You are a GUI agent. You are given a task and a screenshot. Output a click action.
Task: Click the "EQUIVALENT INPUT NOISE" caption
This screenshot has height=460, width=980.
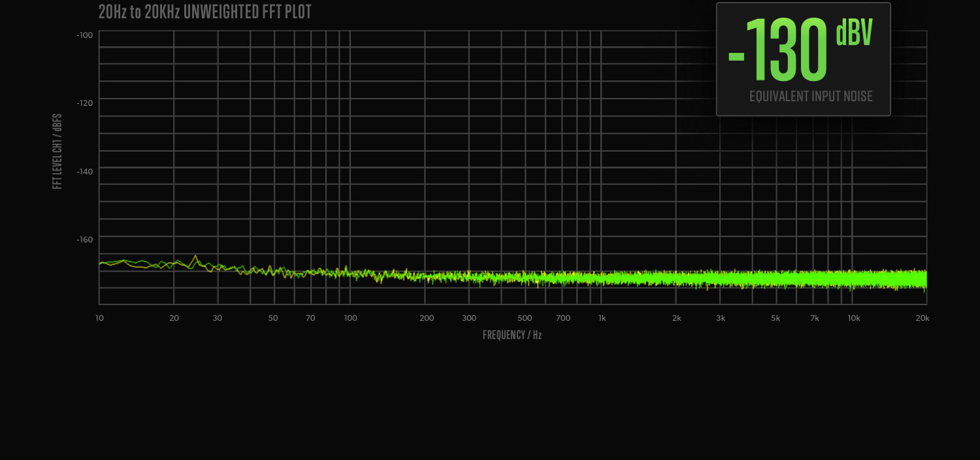point(811,97)
